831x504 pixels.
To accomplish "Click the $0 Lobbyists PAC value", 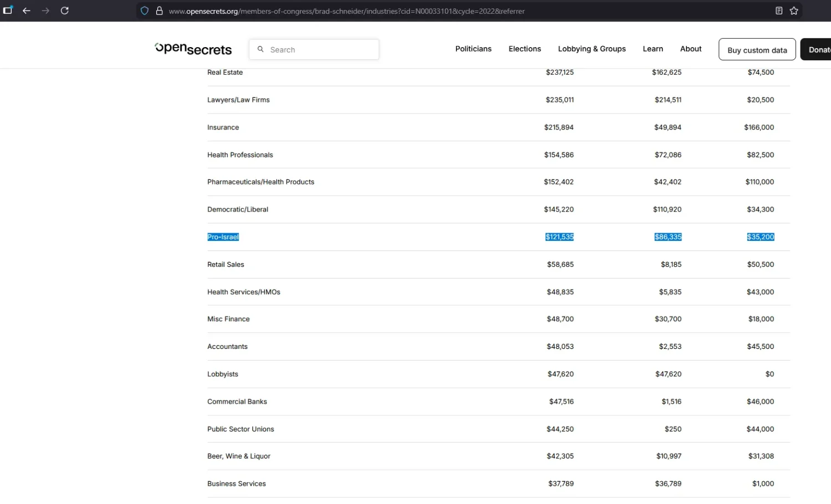I will [x=770, y=374].
